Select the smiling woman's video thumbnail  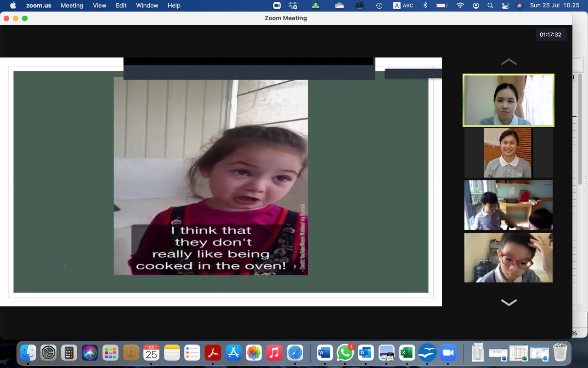point(509,153)
